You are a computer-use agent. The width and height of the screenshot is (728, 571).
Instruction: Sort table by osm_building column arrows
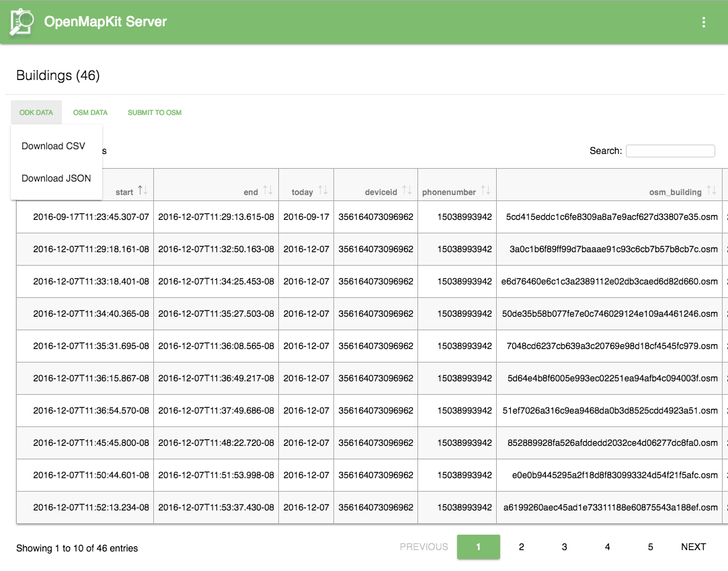point(711,190)
